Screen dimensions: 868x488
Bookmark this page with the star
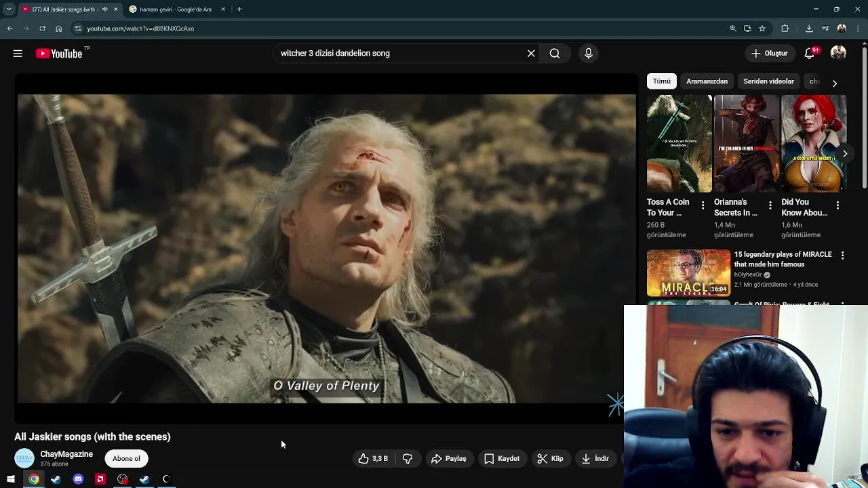pyautogui.click(x=762, y=28)
